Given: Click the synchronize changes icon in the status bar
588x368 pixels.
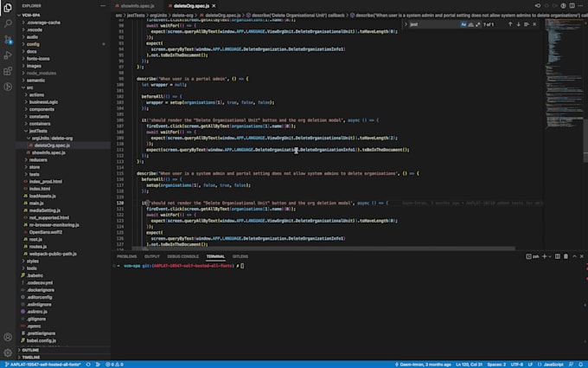Looking at the screenshot, I should (x=88, y=365).
